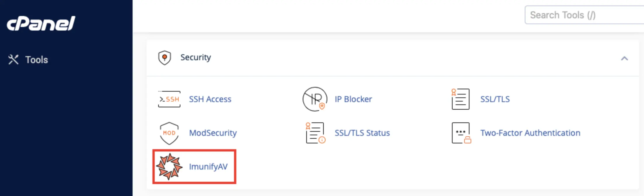This screenshot has height=196, width=644.
Task: Open Two-Factor Authentication text link
Action: (530, 133)
